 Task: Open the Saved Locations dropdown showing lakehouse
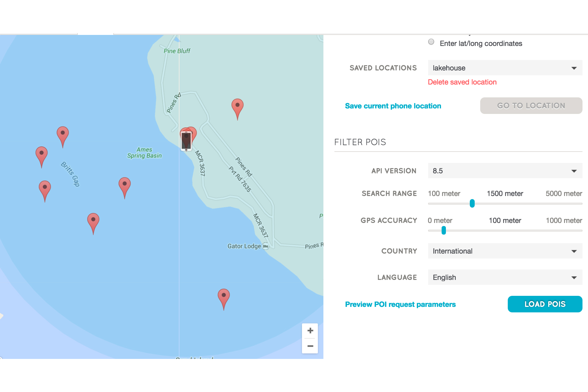pyautogui.click(x=505, y=68)
